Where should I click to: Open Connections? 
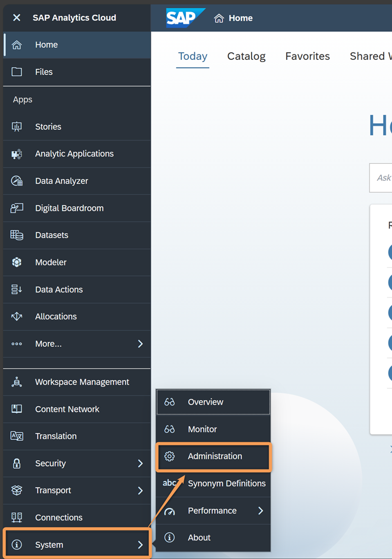(77, 517)
